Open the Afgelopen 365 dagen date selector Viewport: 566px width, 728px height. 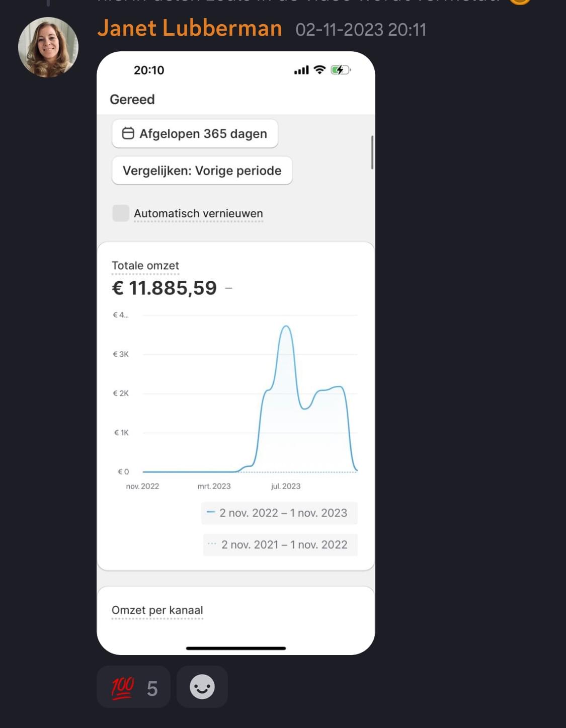(x=195, y=134)
